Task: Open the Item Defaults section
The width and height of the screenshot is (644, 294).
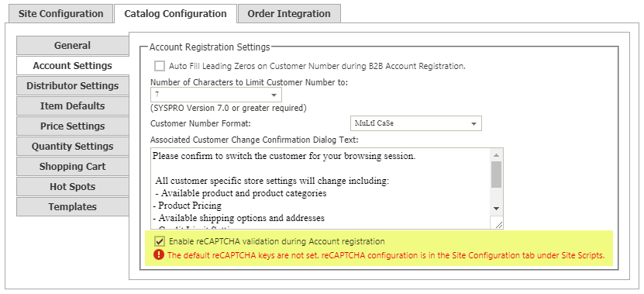Action: [72, 106]
